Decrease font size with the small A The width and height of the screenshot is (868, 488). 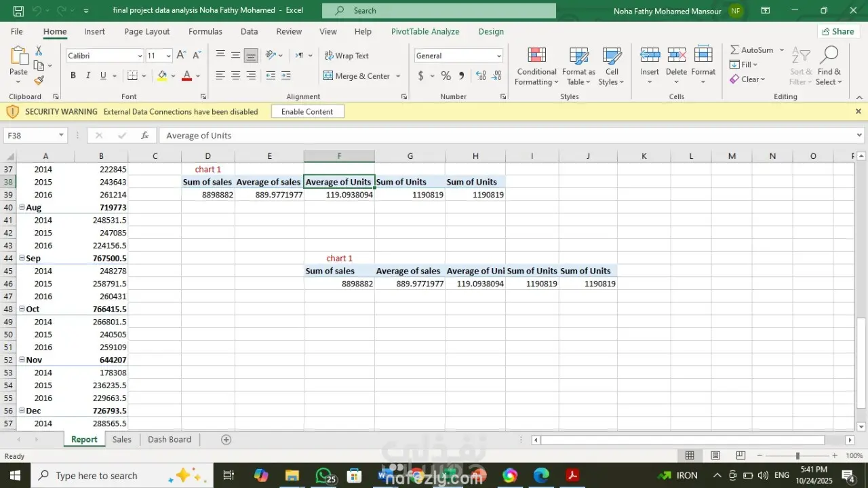click(197, 56)
